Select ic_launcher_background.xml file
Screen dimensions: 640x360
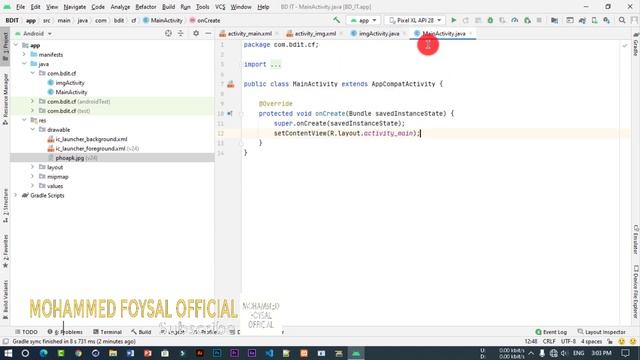click(x=91, y=139)
